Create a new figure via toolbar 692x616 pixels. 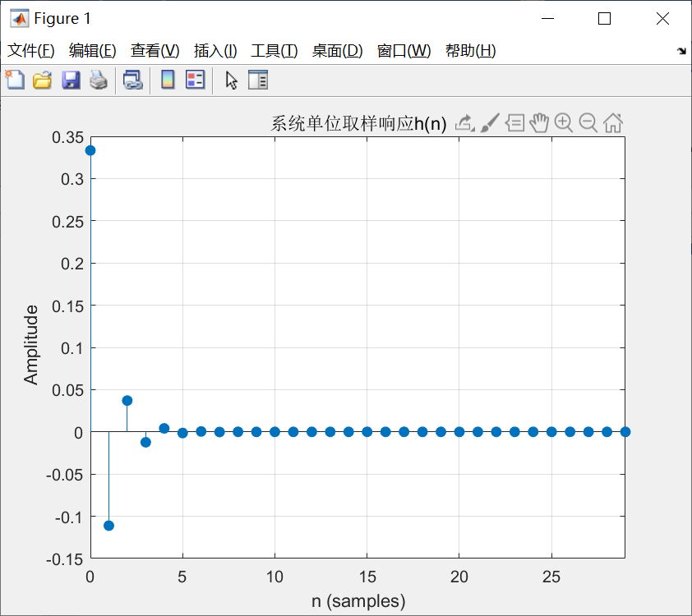point(15,80)
